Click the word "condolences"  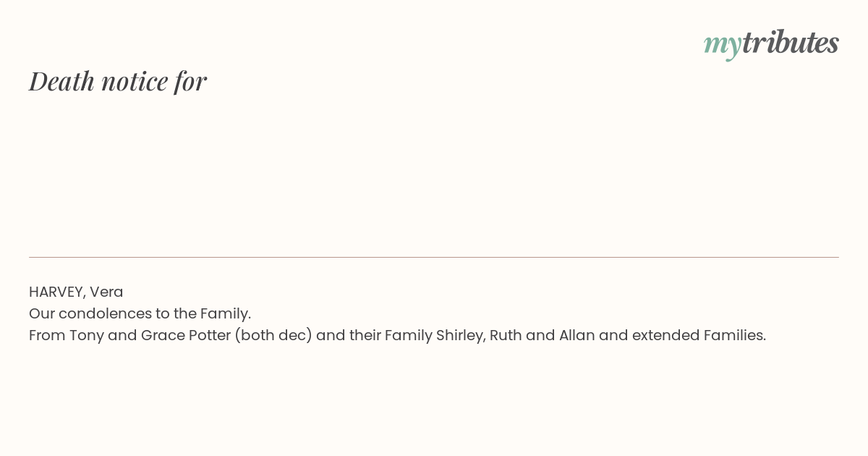pyautogui.click(x=105, y=313)
